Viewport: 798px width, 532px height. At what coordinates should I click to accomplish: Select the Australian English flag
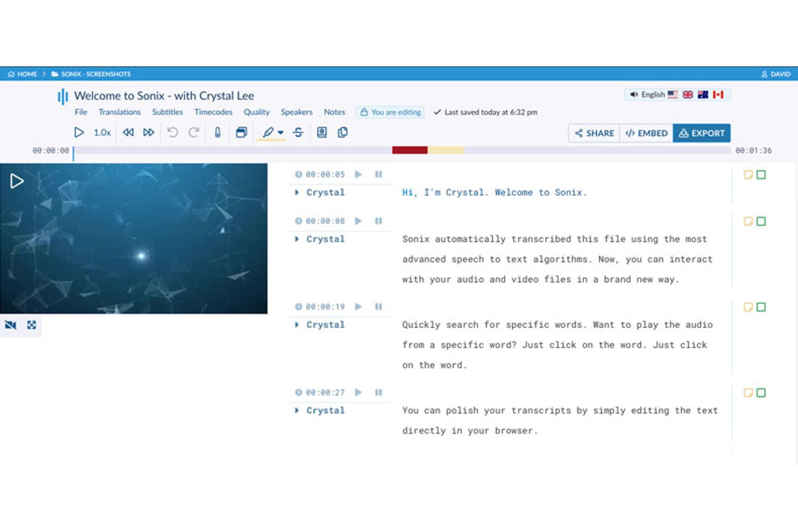pos(703,94)
